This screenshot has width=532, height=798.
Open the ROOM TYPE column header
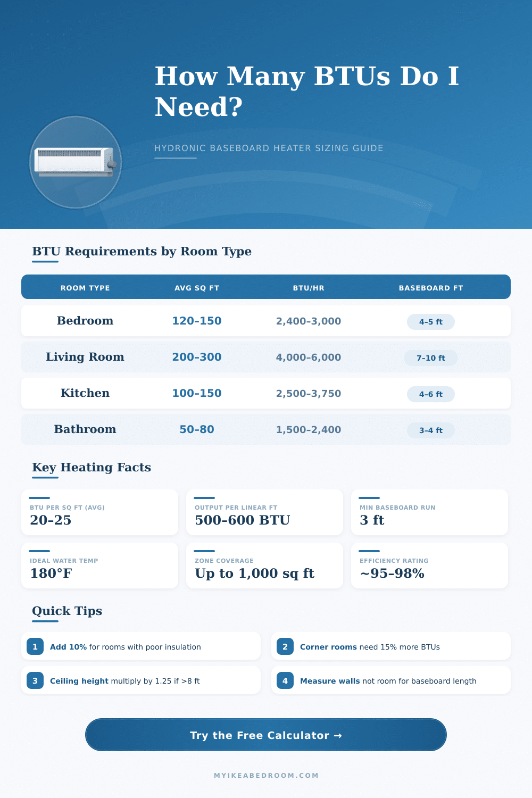[x=85, y=287]
